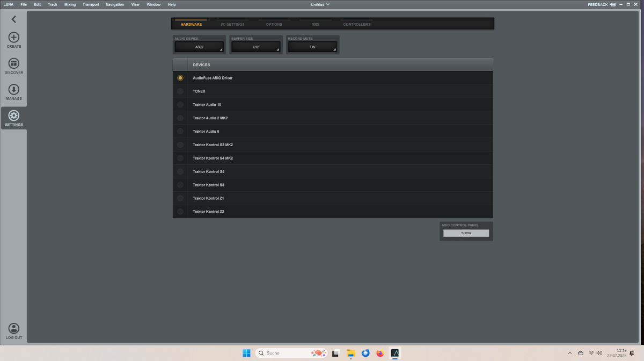Click the Suche taskbar search field
This screenshot has height=361, width=644.
click(x=291, y=353)
